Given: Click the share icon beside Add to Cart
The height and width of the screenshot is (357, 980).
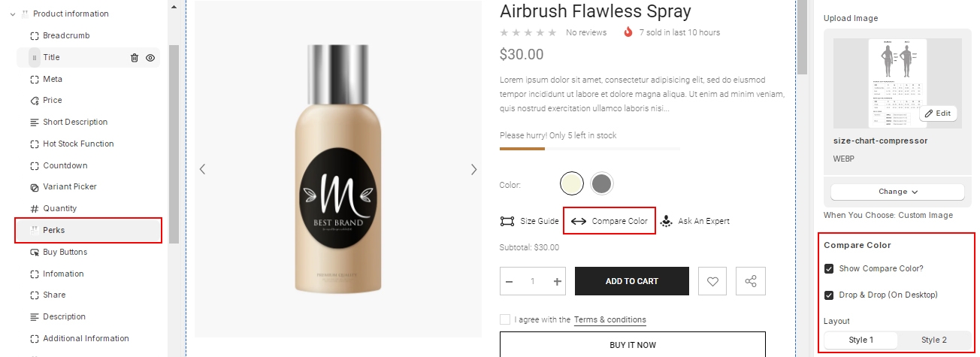Looking at the screenshot, I should click(750, 282).
